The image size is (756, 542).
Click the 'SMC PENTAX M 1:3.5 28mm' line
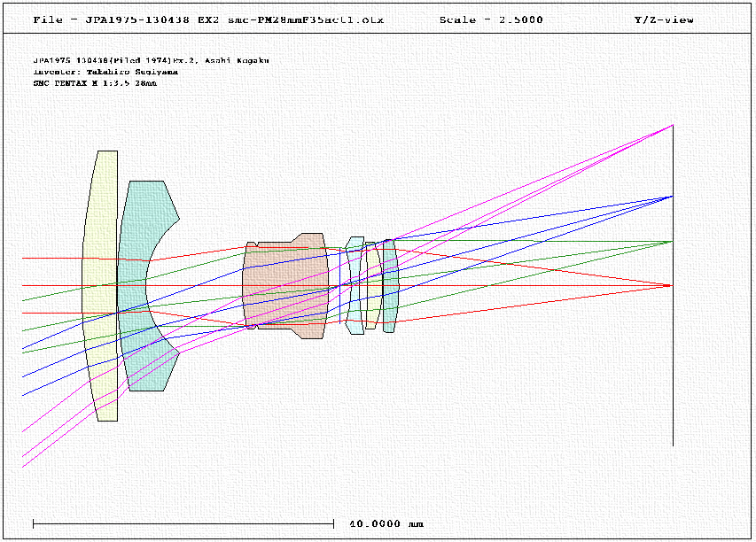click(95, 83)
